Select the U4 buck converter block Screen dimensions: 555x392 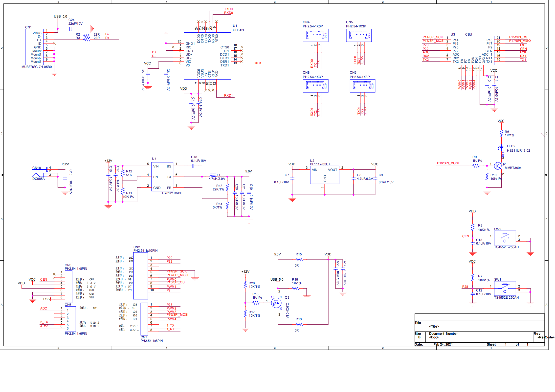coord(162,177)
